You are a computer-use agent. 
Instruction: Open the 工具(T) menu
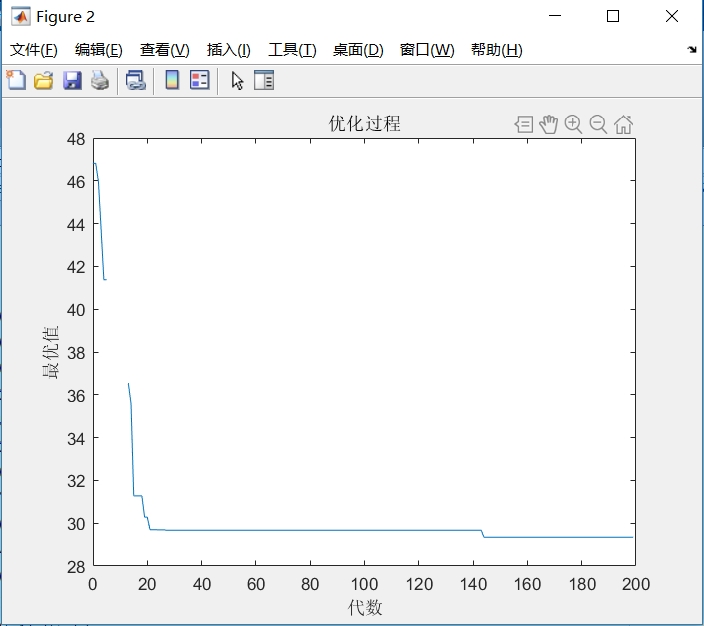click(292, 50)
